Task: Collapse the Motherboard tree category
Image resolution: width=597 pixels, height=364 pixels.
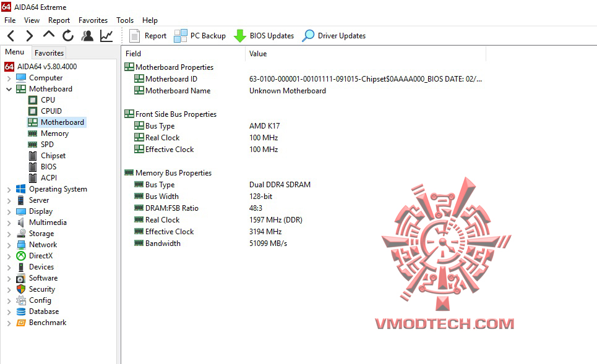Action: point(9,90)
